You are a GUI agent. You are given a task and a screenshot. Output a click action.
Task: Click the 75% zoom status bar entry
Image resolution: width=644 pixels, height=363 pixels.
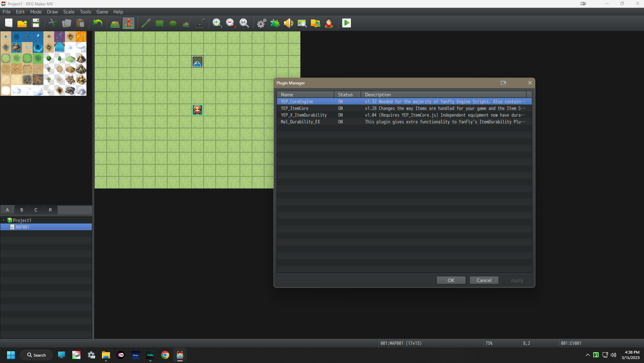tap(489, 343)
